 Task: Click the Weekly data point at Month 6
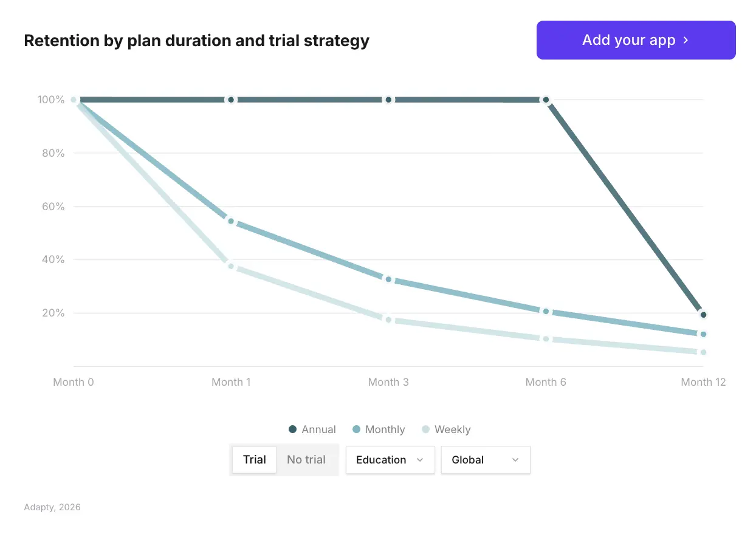[x=546, y=339]
